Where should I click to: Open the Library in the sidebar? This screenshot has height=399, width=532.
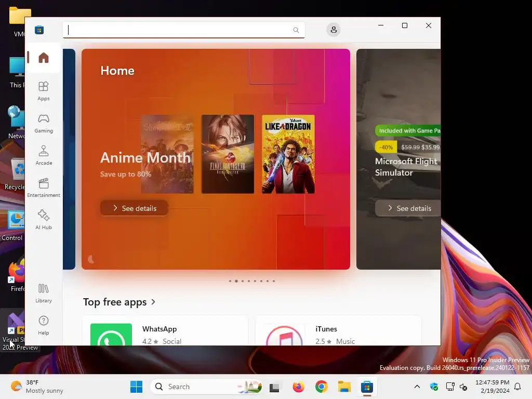44,293
